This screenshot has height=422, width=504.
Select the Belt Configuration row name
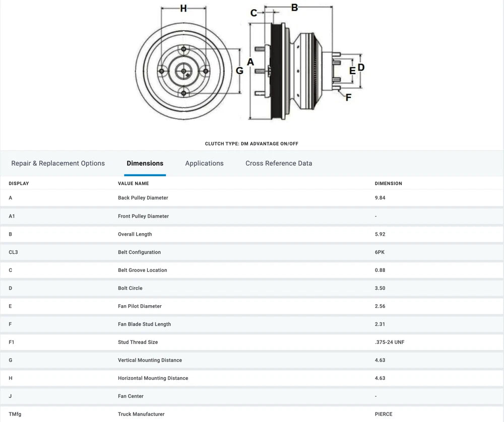[x=139, y=252]
